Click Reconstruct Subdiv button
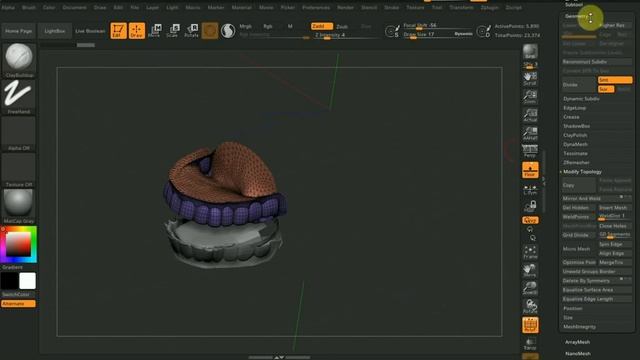 coord(597,62)
